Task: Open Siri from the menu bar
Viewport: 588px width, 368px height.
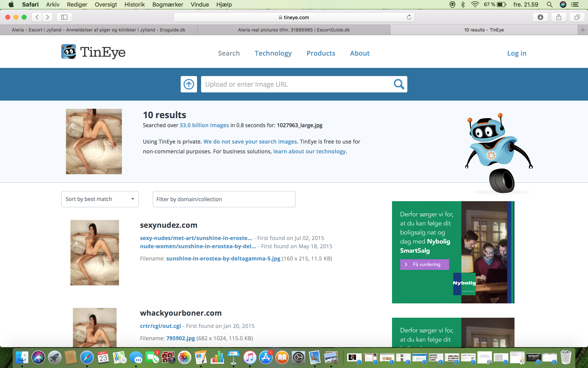Action: pyautogui.click(x=563, y=4)
